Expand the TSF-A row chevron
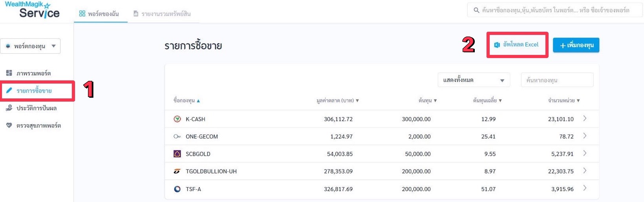 pos(585,188)
